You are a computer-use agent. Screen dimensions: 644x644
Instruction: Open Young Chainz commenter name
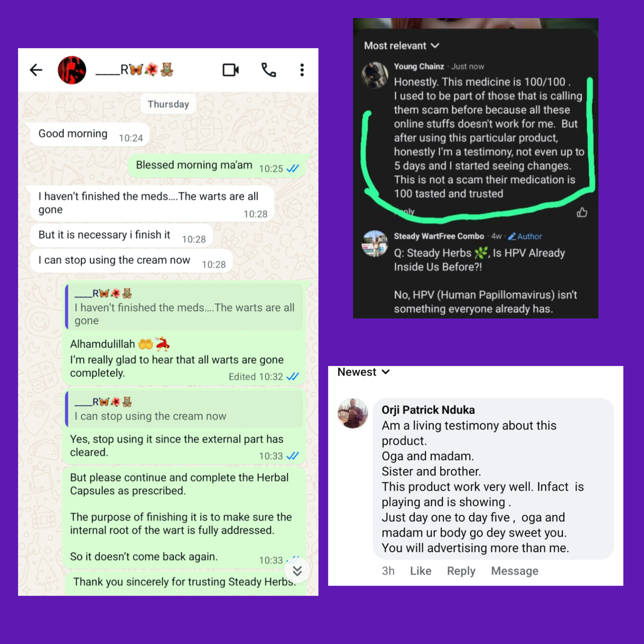click(x=419, y=66)
